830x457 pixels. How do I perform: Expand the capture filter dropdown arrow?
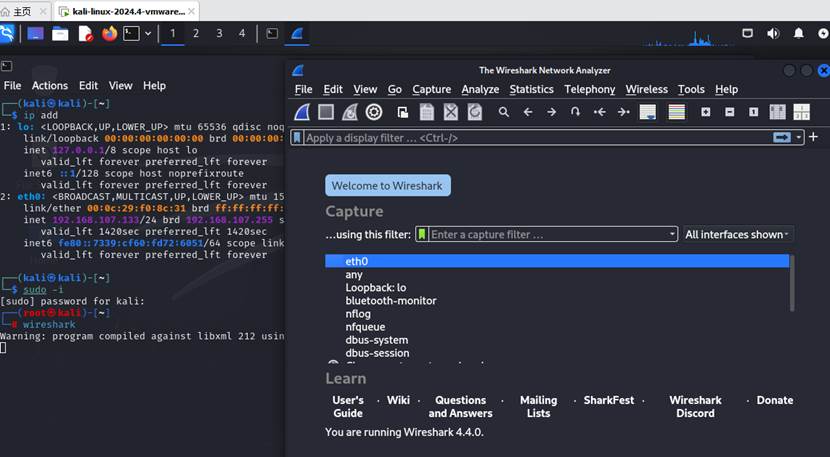[x=672, y=235]
